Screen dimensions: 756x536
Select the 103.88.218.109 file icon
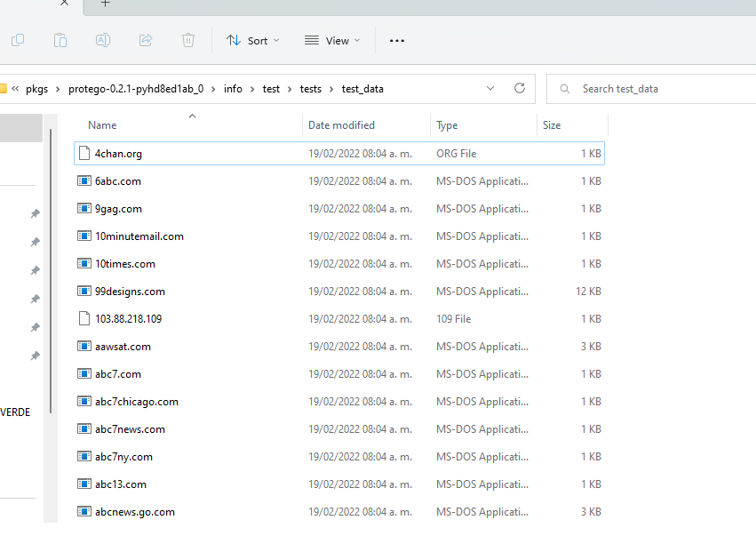[x=84, y=318]
